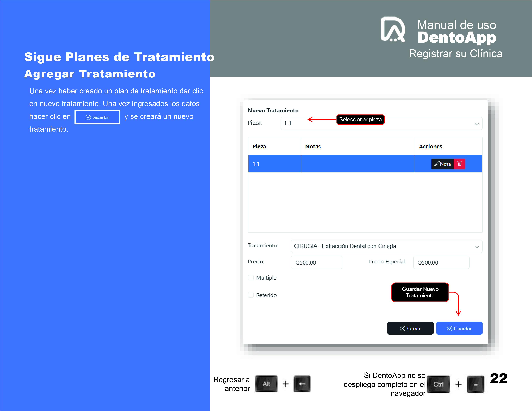Click the Alt key image
The height and width of the screenshot is (411, 532).
click(266, 384)
